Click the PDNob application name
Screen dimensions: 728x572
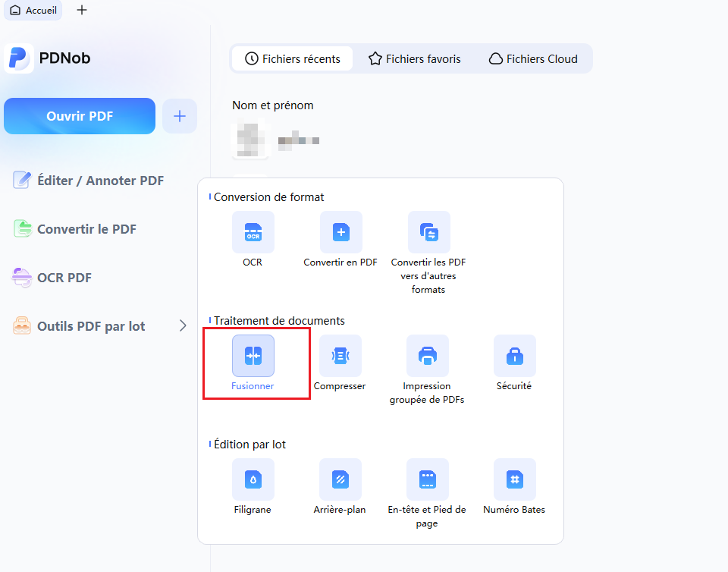tap(64, 58)
